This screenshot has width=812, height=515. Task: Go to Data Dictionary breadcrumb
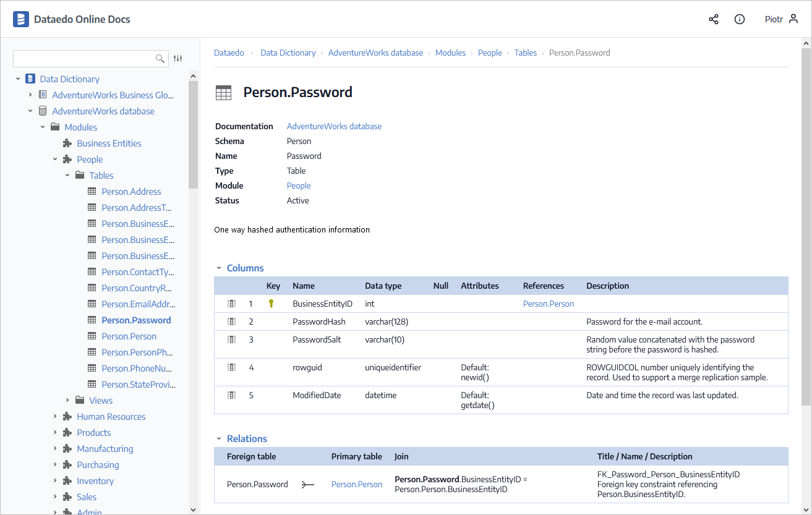click(x=288, y=53)
